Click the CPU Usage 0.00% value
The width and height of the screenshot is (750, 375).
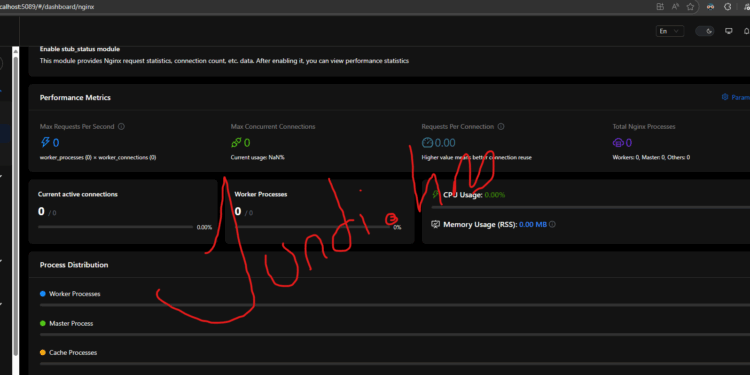coord(495,195)
